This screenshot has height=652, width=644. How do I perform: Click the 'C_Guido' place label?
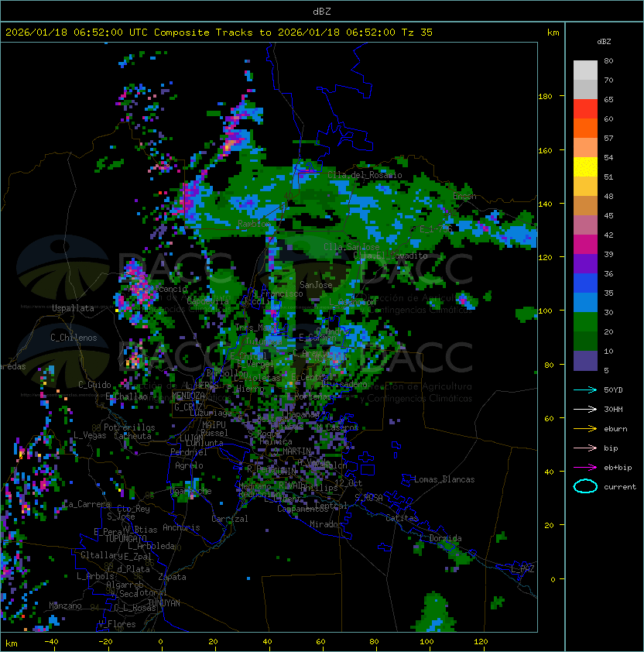pos(94,385)
